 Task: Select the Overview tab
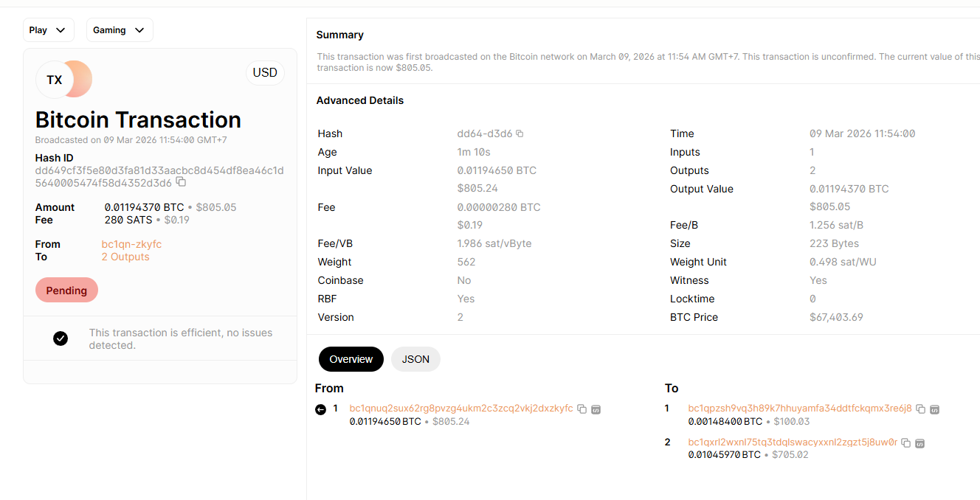pos(351,359)
